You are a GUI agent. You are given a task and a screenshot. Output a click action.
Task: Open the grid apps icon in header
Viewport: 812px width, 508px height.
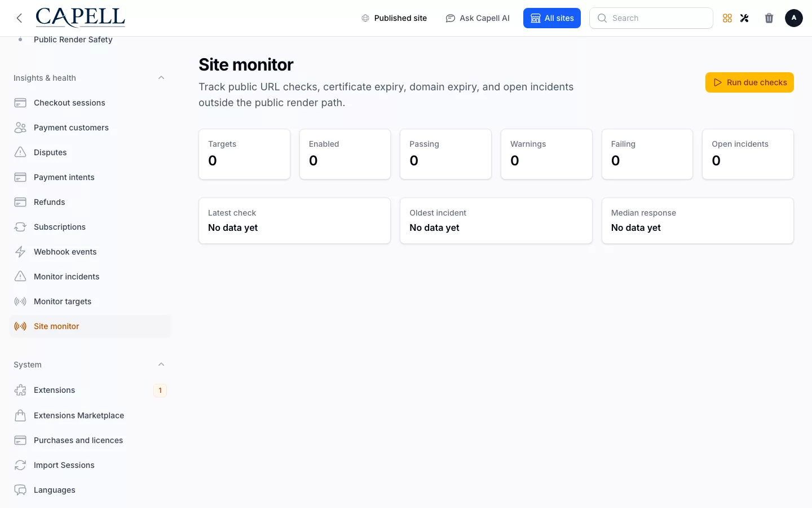[727, 18]
